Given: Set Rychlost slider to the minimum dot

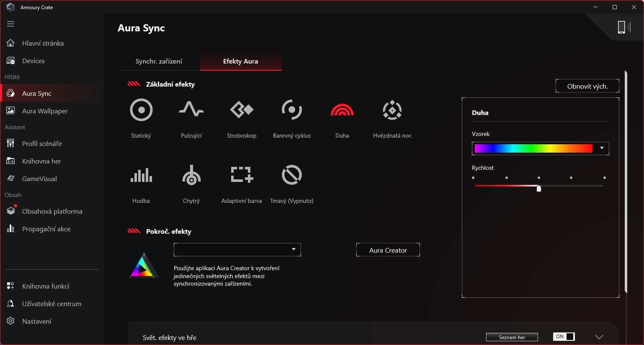Looking at the screenshot, I should point(473,178).
